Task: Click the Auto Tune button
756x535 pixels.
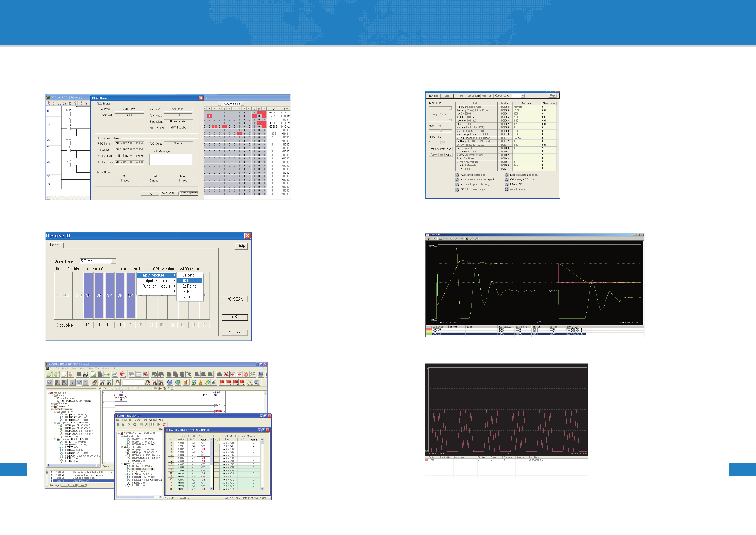Action: tap(487, 96)
